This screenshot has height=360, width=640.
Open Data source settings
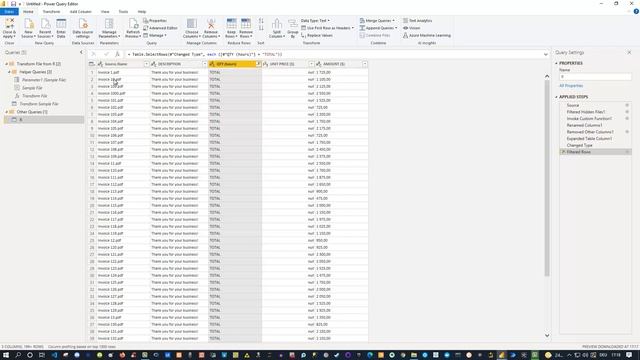point(83,24)
